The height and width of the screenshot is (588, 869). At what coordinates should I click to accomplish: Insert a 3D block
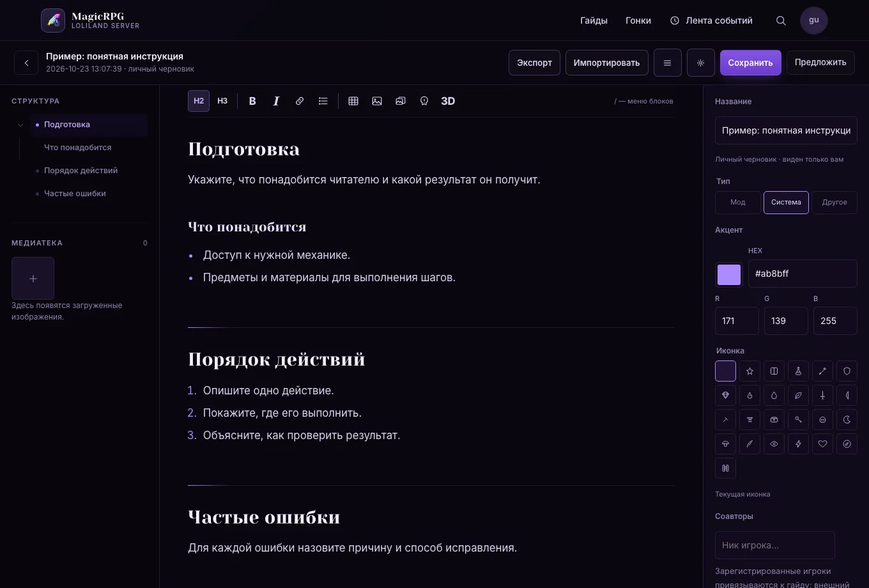448,101
